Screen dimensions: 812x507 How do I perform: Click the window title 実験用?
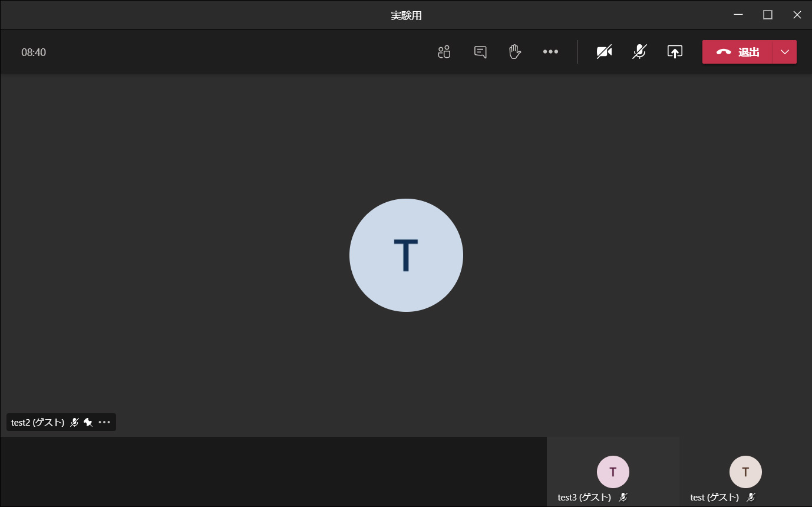pyautogui.click(x=406, y=15)
